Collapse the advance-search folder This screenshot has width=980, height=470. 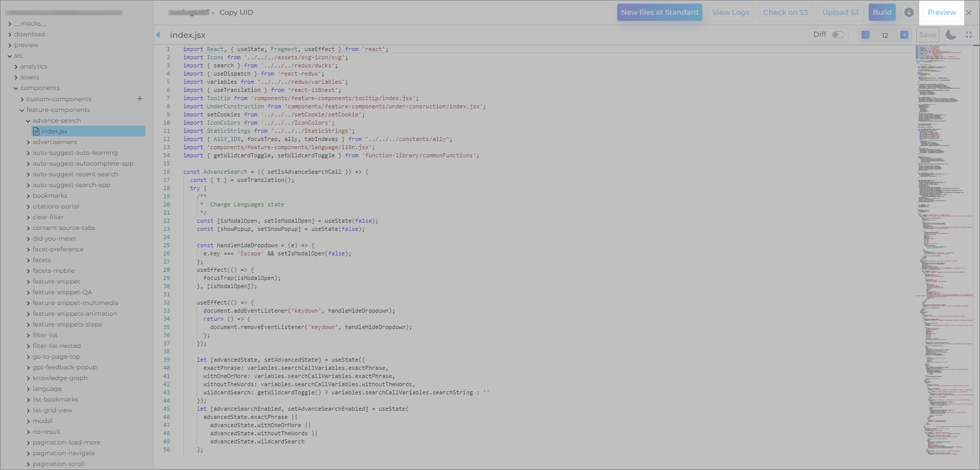(56, 121)
